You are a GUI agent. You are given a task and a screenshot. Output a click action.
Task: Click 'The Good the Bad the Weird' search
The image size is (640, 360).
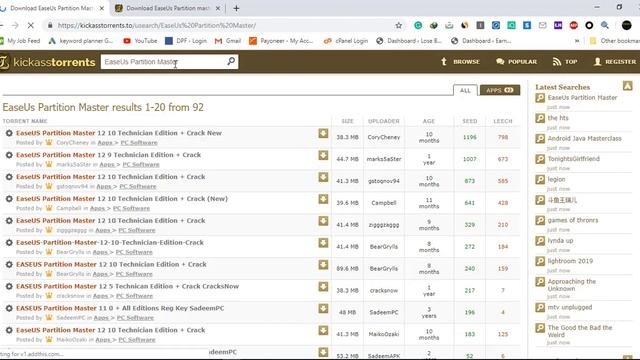tap(580, 331)
